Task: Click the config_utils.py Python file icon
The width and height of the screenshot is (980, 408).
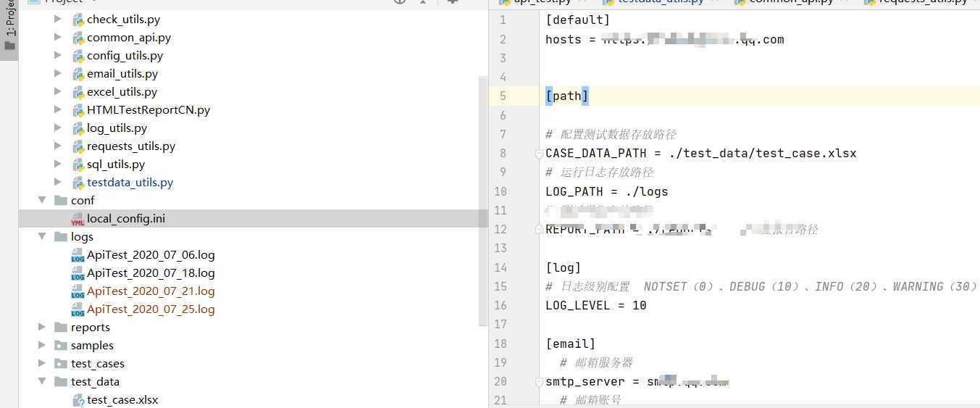Action: [78, 56]
